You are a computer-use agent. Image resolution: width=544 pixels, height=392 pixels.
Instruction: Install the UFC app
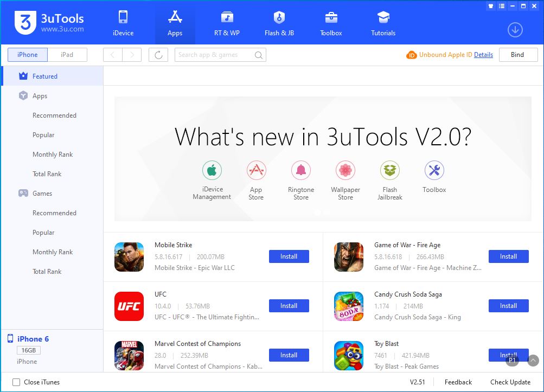[x=289, y=306]
